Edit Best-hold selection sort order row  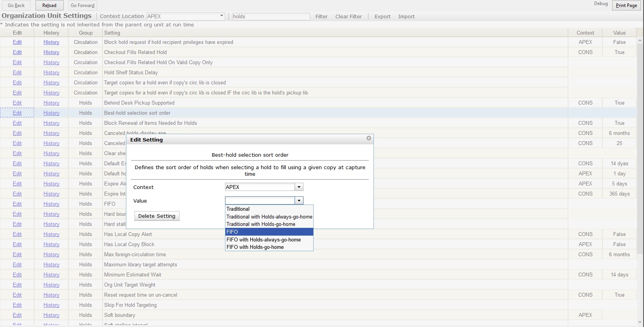pos(17,113)
